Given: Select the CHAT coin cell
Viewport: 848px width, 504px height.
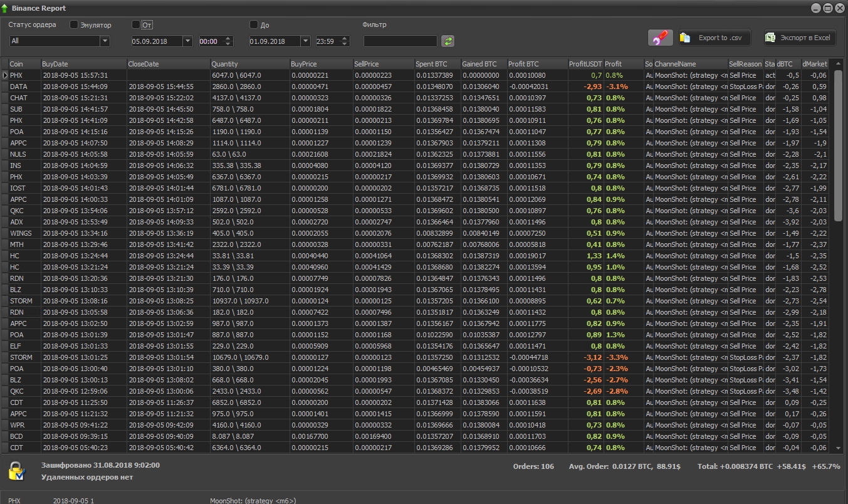Looking at the screenshot, I should coord(24,98).
